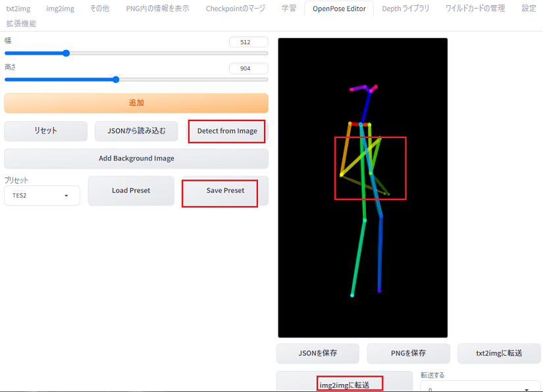Open the Depth ライブラリ tab
This screenshot has width=543, height=392.
click(x=405, y=9)
